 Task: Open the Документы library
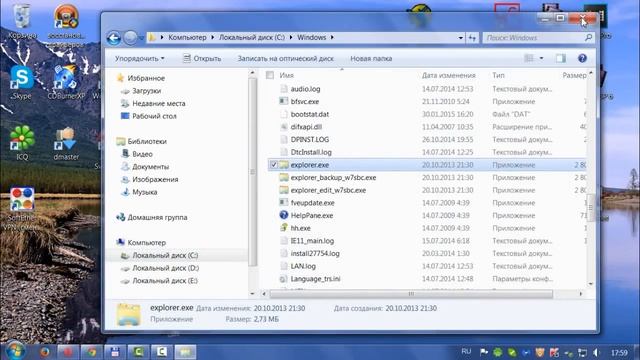click(150, 167)
